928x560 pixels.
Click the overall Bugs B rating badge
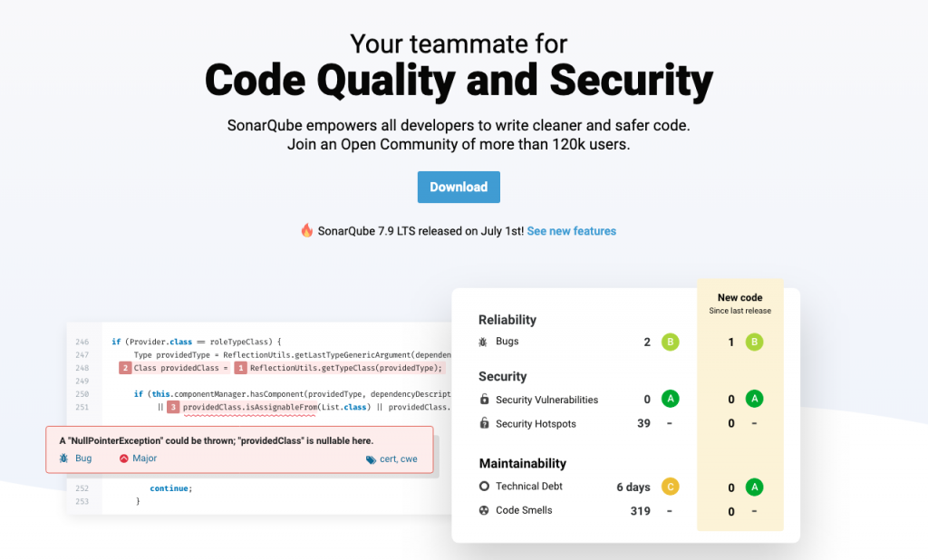(x=670, y=342)
